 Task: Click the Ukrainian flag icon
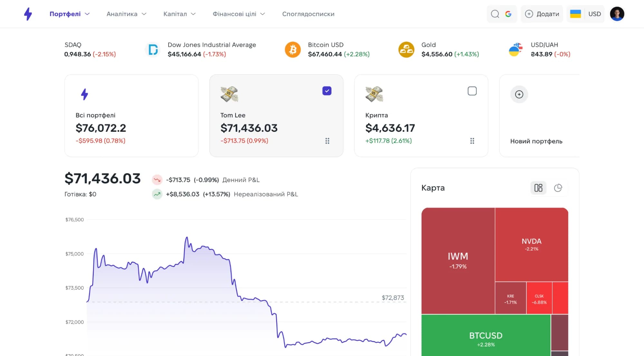click(x=575, y=14)
